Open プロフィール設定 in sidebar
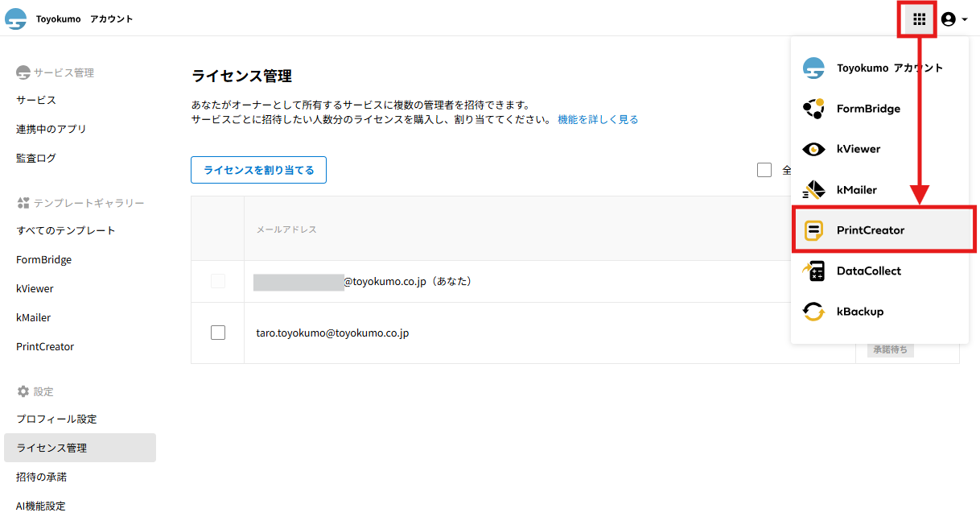Viewport: 980px width, 525px height. pos(56,419)
